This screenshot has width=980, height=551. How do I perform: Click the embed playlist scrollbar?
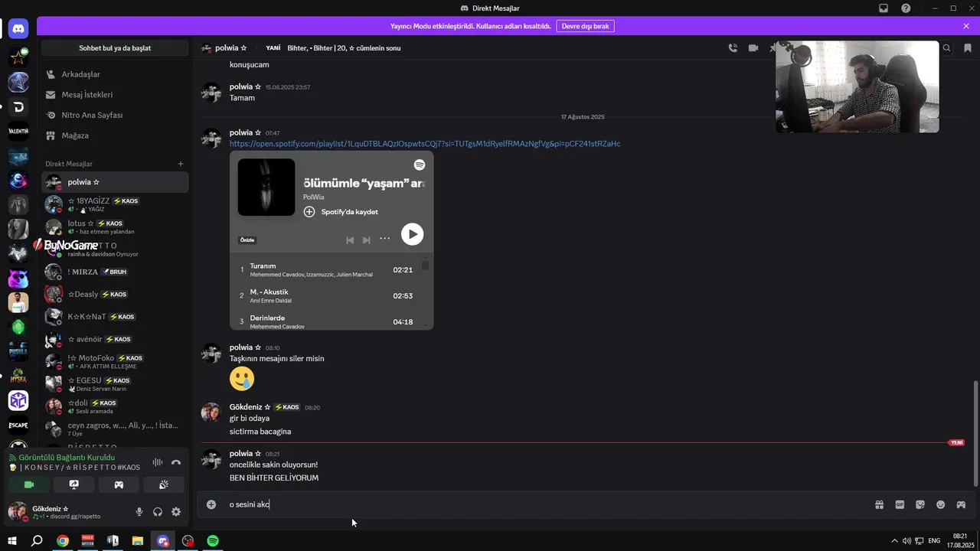click(426, 265)
